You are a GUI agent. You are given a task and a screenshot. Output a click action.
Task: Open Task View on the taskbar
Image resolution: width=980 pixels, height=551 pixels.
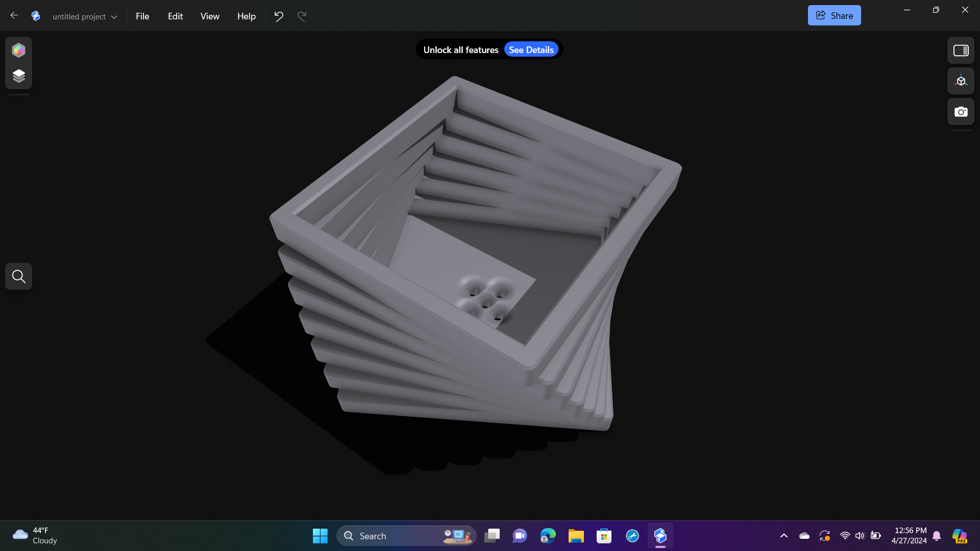[x=492, y=536]
